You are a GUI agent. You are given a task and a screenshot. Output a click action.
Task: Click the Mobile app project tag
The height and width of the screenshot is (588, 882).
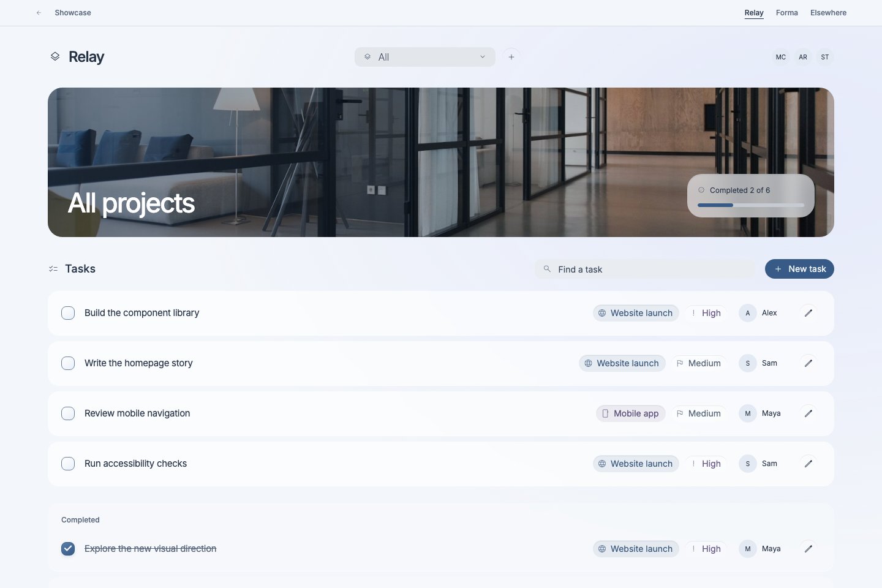point(631,413)
